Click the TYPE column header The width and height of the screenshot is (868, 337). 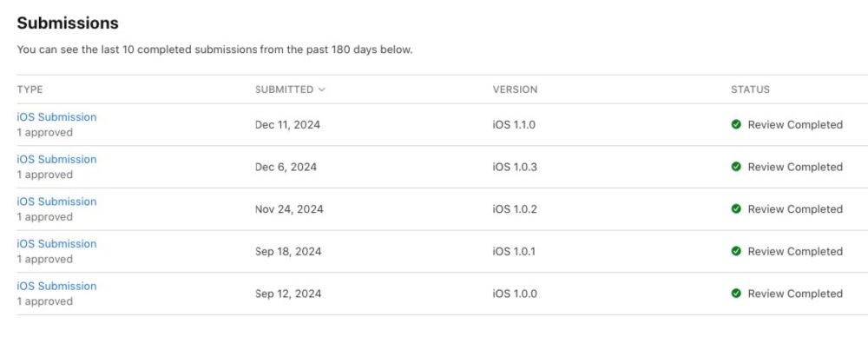pyautogui.click(x=30, y=89)
